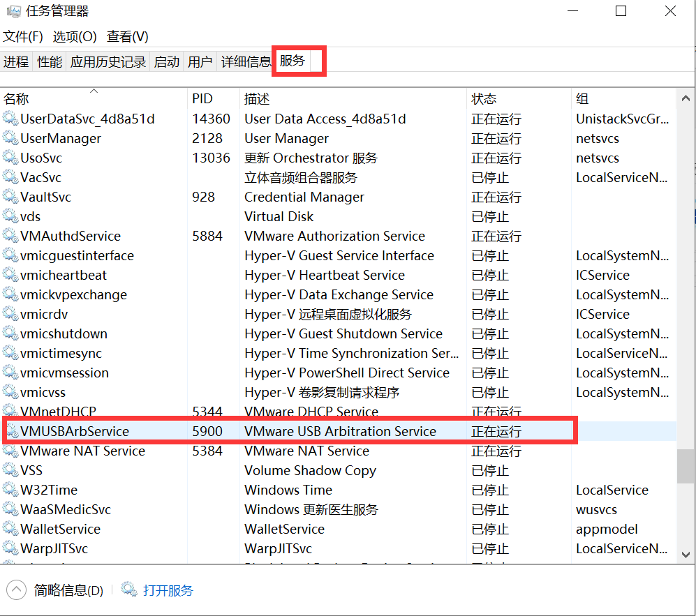696x616 pixels.
Task: Click the UnistackSvcGr... group cell
Action: point(622,119)
